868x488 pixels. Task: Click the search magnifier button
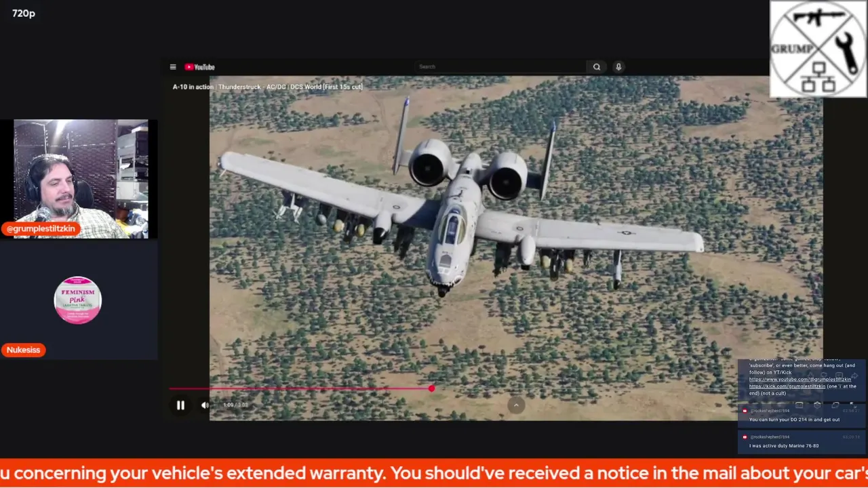click(x=597, y=66)
